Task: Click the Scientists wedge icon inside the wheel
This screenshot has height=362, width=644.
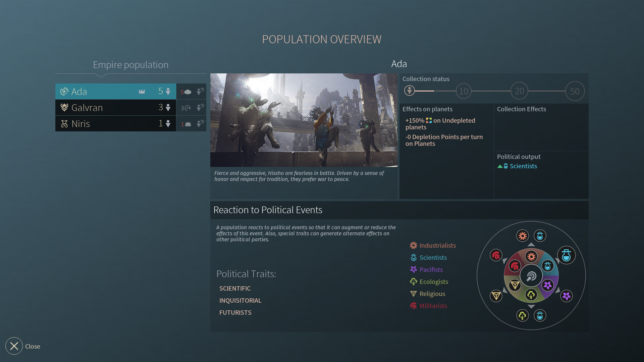Action: tap(548, 266)
